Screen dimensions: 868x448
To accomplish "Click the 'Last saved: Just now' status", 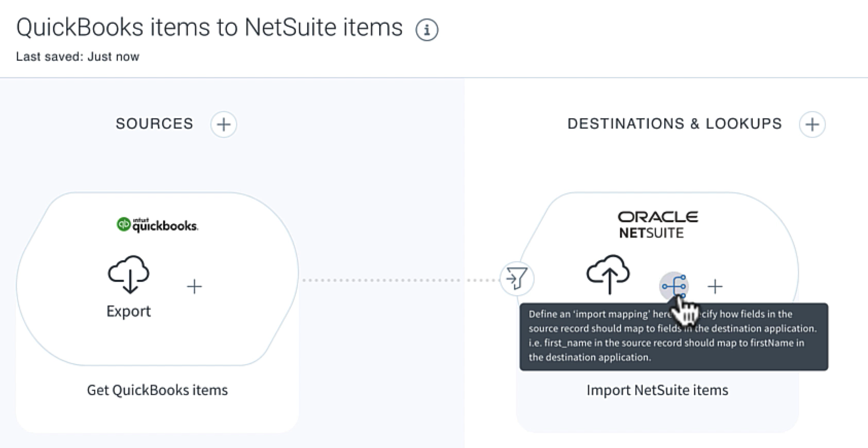I will (78, 57).
